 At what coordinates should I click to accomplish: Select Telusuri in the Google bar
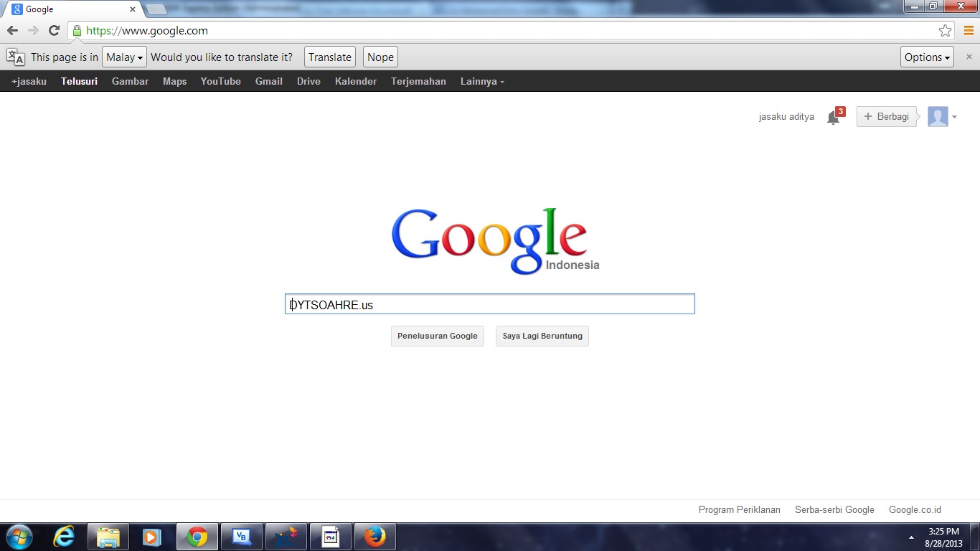coord(79,81)
